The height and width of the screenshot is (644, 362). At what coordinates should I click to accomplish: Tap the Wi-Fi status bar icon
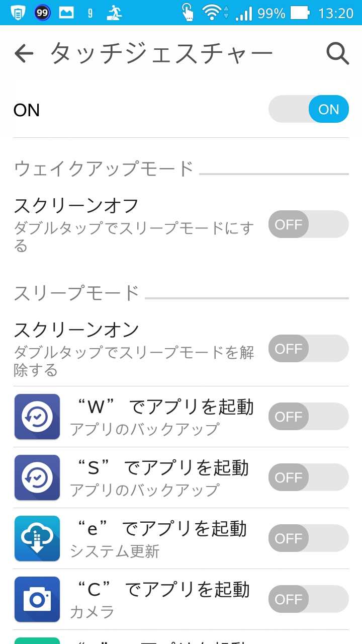click(x=212, y=13)
